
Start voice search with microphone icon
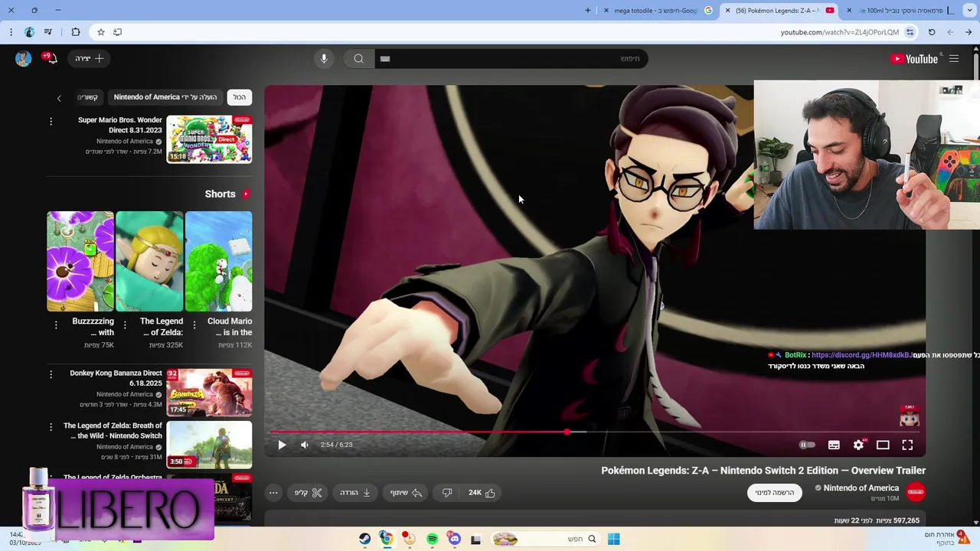point(324,59)
